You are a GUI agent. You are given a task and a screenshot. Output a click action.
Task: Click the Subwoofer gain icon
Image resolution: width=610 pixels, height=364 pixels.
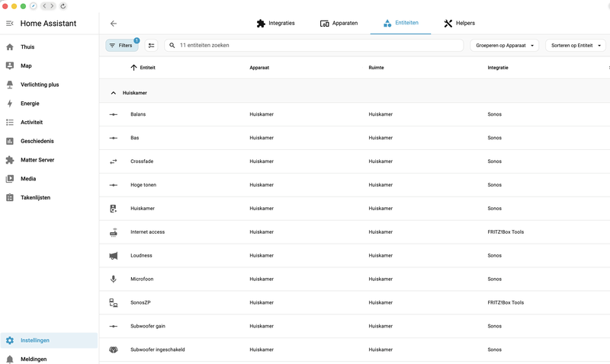(x=113, y=327)
